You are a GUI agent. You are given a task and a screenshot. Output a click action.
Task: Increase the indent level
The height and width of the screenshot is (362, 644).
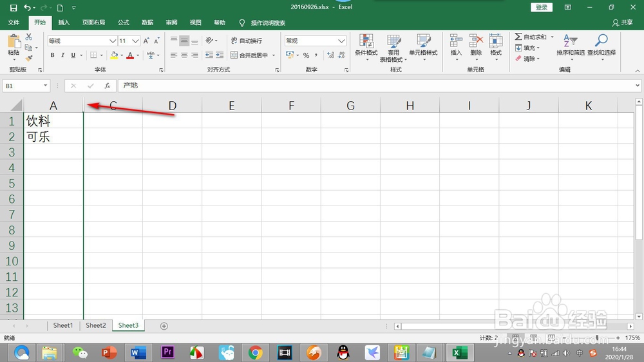[x=220, y=55]
